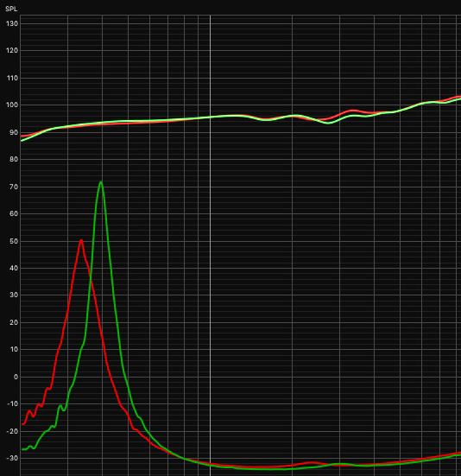Click the 80 dB axis label
The height and width of the screenshot is (476, 461).
[14, 159]
